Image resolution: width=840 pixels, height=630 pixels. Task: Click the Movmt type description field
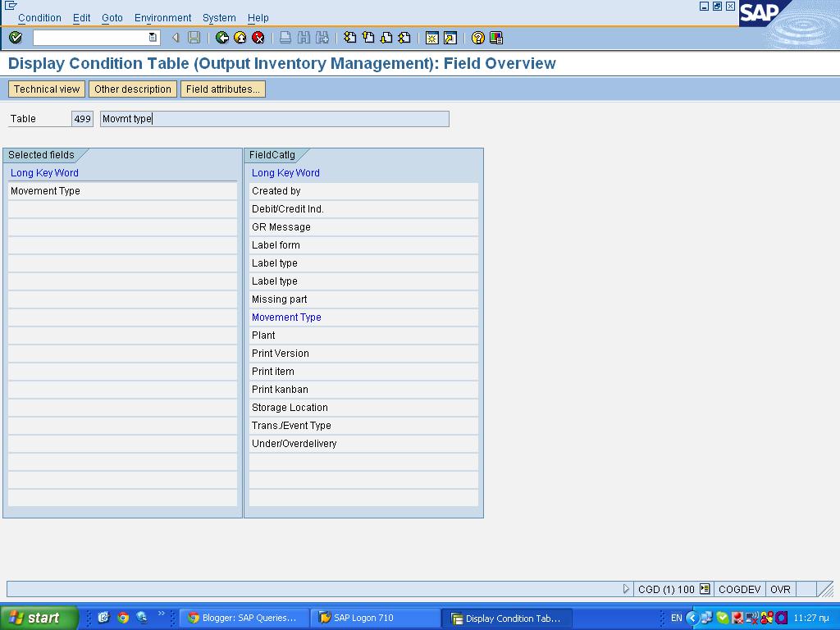[275, 119]
